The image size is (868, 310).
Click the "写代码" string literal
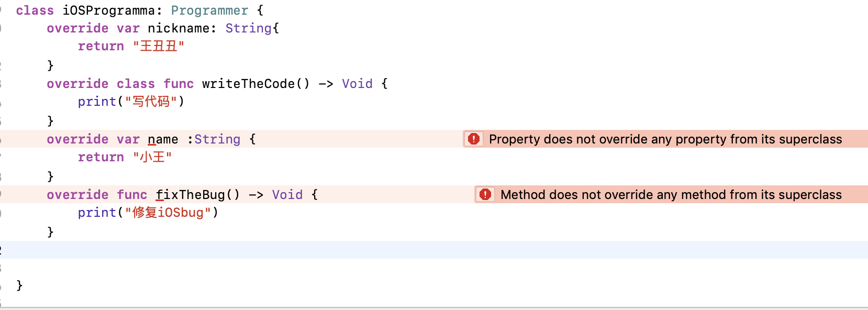pyautogui.click(x=151, y=102)
